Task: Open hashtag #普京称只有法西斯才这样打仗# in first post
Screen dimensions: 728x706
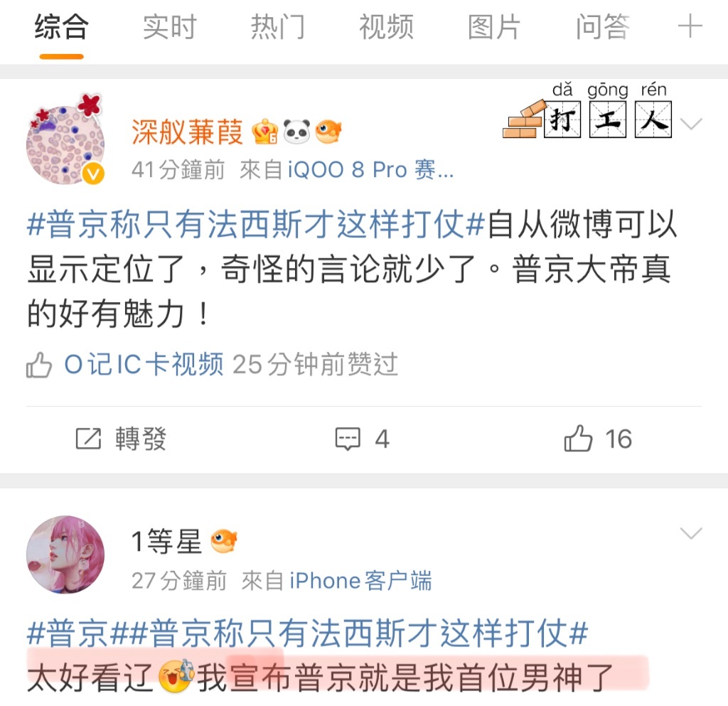Action: (x=256, y=224)
